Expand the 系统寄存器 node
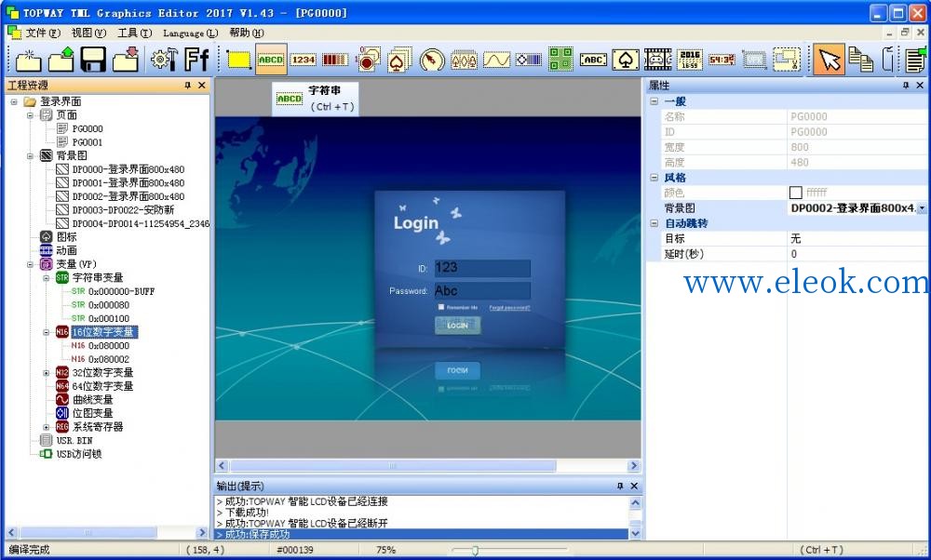 (x=46, y=427)
